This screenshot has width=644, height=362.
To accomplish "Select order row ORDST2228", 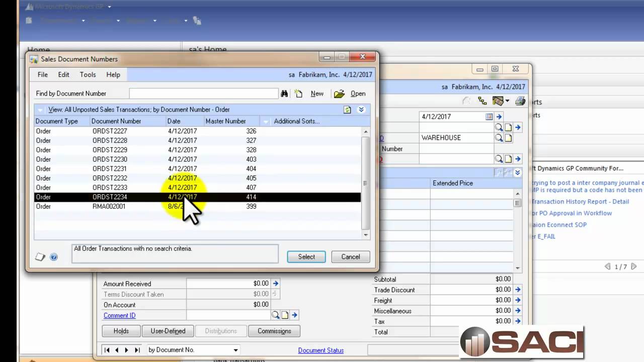I will [198, 141].
